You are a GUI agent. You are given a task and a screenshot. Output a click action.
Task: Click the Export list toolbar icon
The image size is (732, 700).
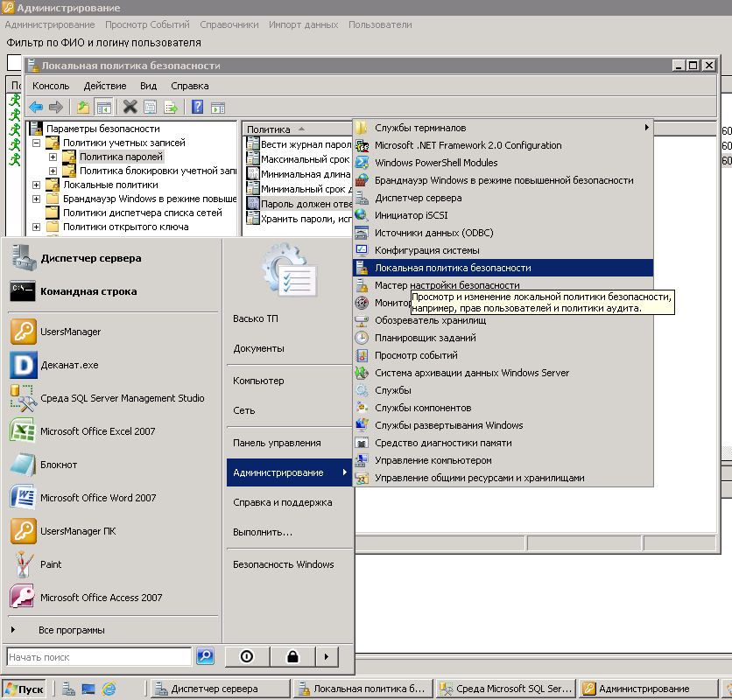tap(171, 107)
